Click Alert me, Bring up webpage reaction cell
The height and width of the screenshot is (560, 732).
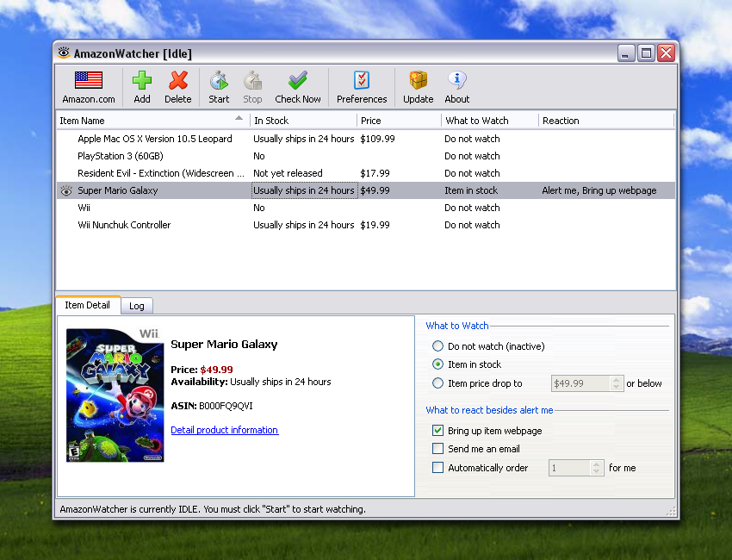pos(599,190)
